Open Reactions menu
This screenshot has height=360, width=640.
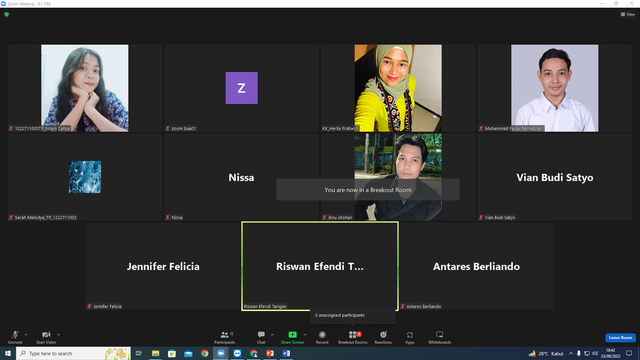[x=383, y=337]
